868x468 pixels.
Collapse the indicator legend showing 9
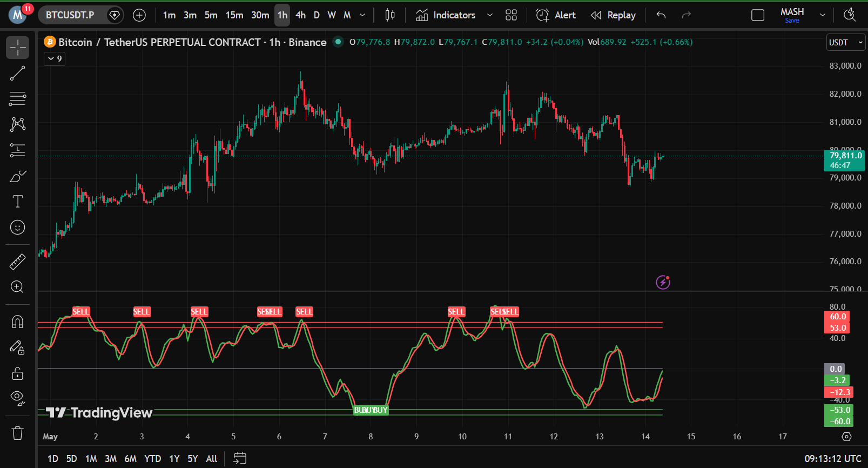click(x=55, y=58)
